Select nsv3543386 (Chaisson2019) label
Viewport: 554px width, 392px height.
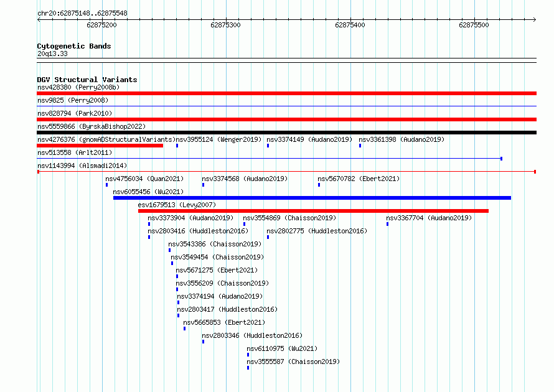point(215,244)
